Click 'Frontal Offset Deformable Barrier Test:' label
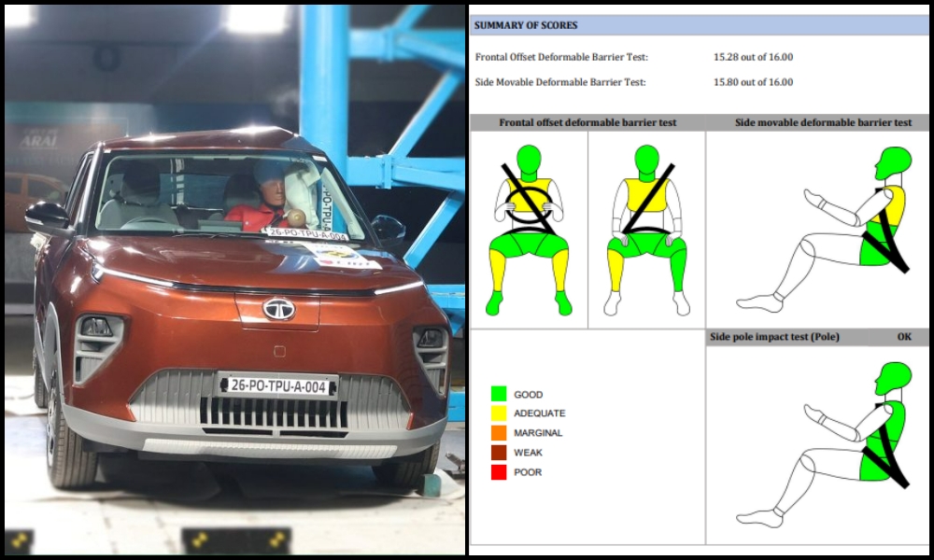 tap(561, 57)
